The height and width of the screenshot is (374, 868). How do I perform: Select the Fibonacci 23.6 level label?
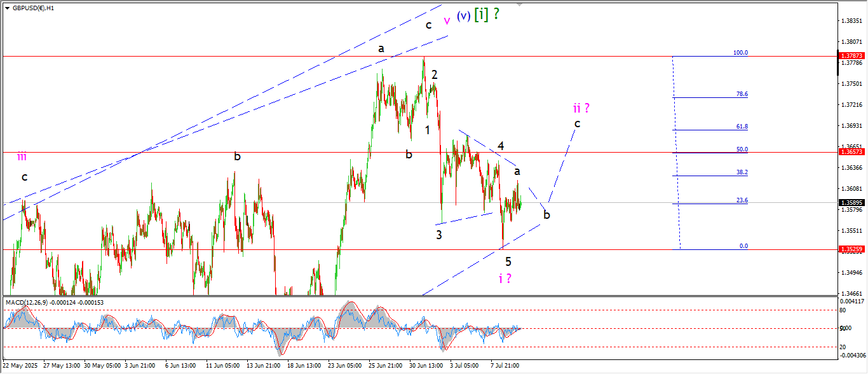tap(742, 200)
